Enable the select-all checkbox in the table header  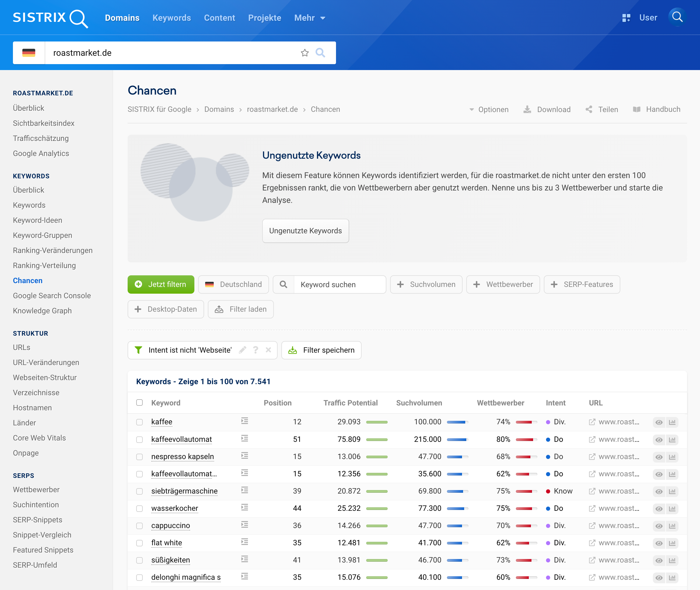point(139,403)
